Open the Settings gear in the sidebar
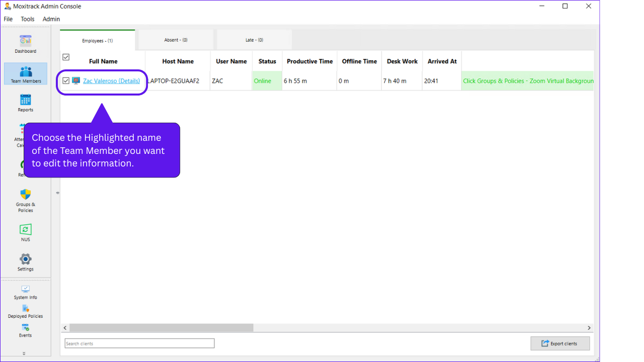 [25, 262]
